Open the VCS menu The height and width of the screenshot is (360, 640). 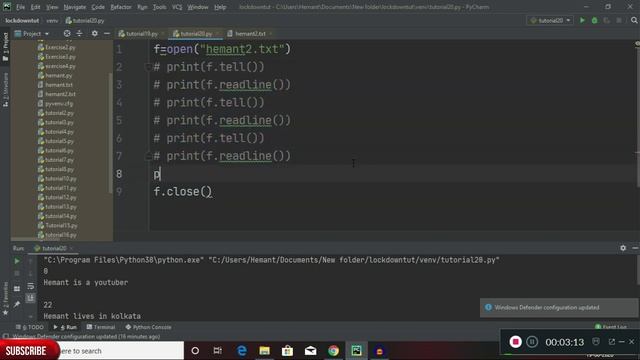[177, 7]
